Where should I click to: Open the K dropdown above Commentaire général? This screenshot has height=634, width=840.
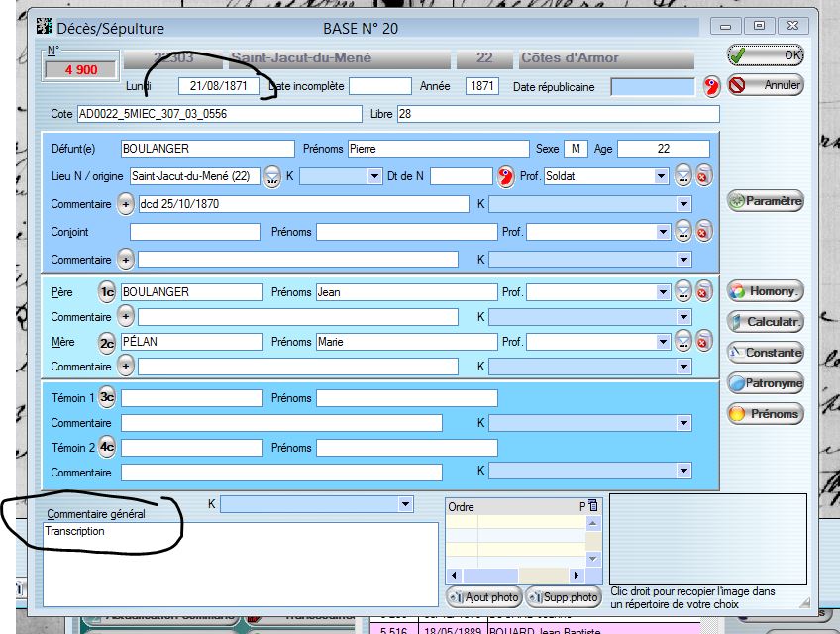click(x=404, y=504)
